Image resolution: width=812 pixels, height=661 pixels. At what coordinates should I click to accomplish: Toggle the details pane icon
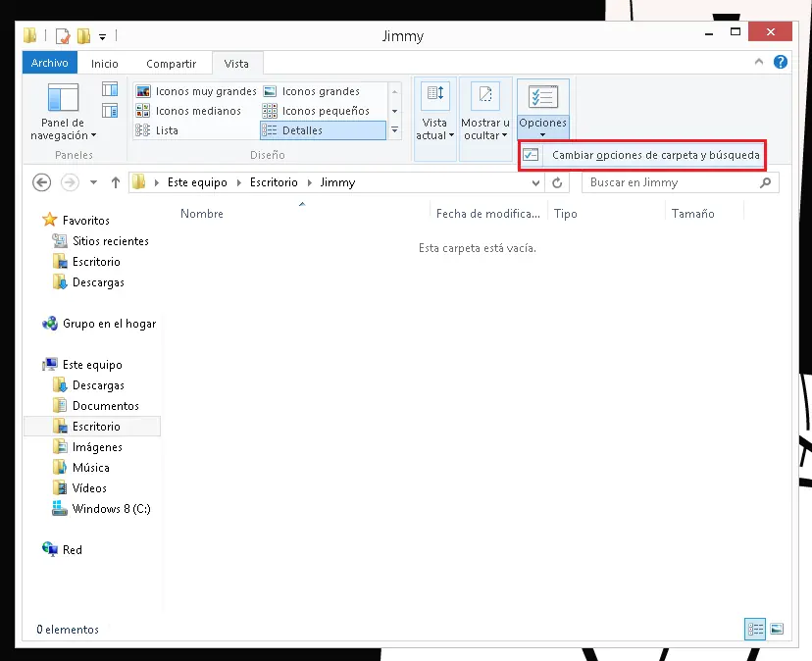[x=110, y=111]
